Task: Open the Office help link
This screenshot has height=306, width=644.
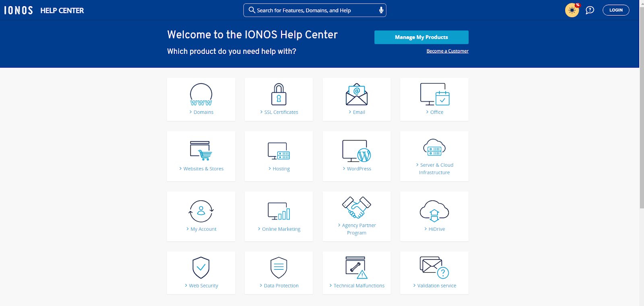Action: [x=435, y=112]
